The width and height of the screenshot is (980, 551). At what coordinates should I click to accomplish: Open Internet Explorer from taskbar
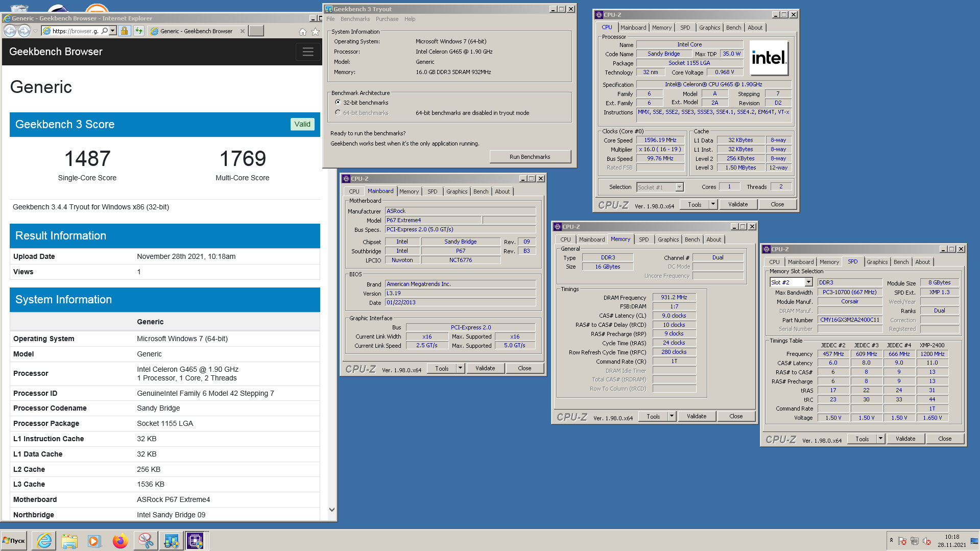tap(44, 540)
